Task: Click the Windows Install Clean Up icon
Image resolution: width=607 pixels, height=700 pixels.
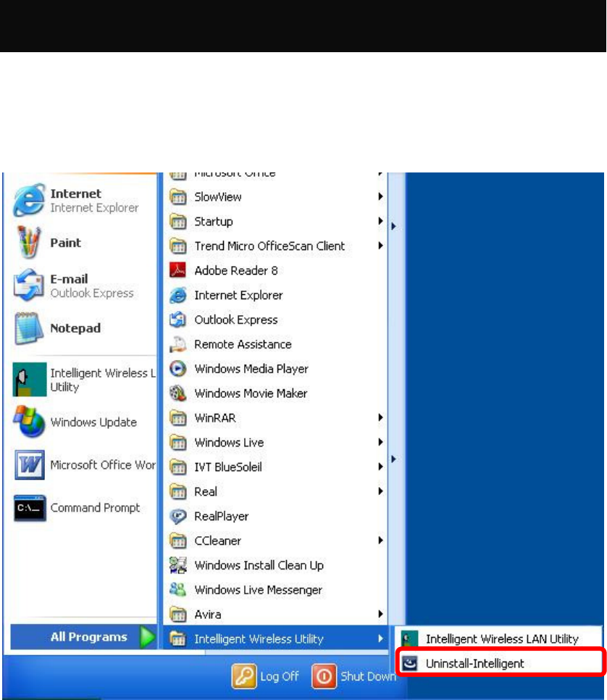Action: 177,565
